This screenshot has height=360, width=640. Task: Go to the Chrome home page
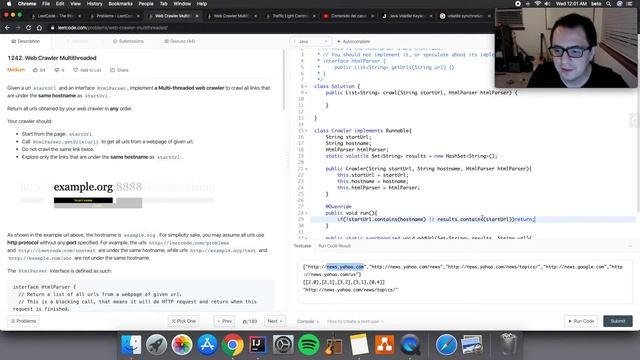tap(39, 28)
